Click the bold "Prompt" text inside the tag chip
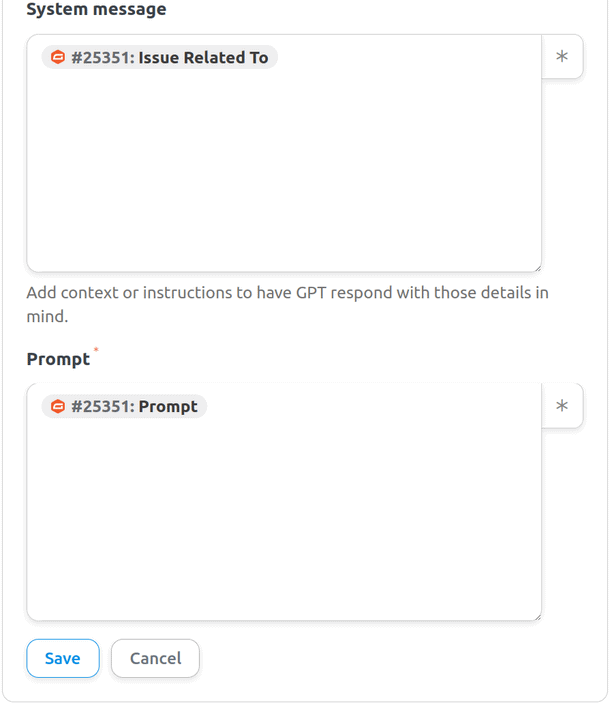This screenshot has width=610, height=705. pyautogui.click(x=168, y=407)
